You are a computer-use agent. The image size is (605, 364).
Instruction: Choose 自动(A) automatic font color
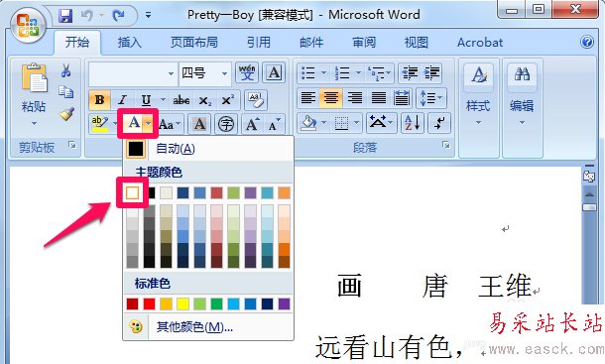click(x=208, y=149)
